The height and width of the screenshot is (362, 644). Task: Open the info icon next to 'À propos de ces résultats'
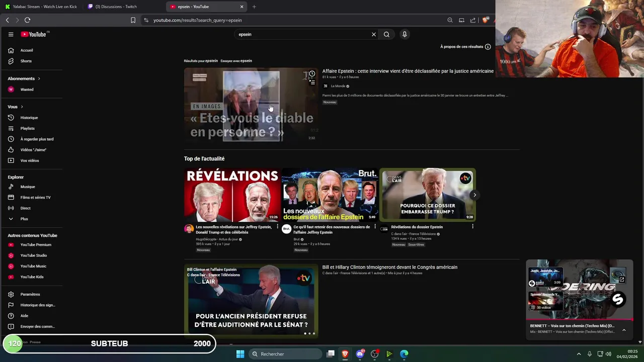[x=488, y=47]
